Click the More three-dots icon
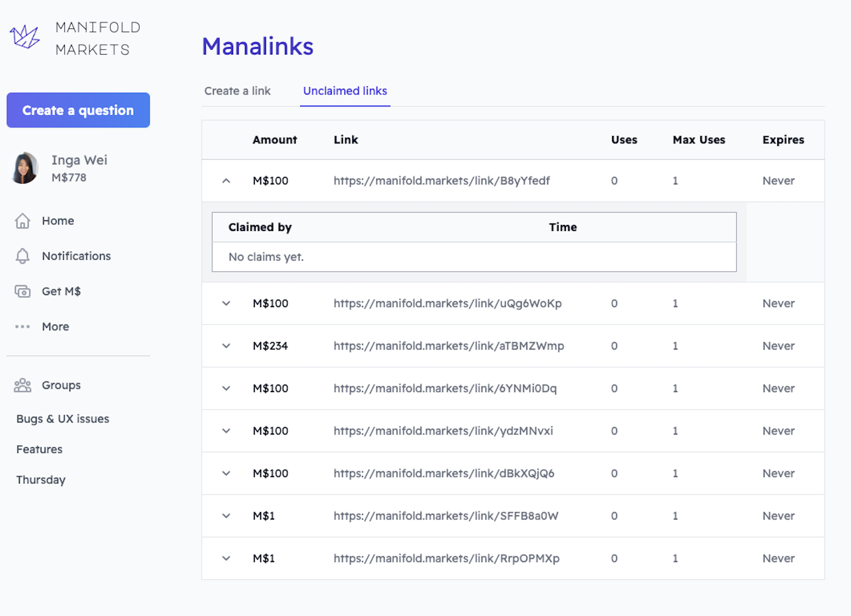Image resolution: width=851 pixels, height=616 pixels. [x=22, y=327]
